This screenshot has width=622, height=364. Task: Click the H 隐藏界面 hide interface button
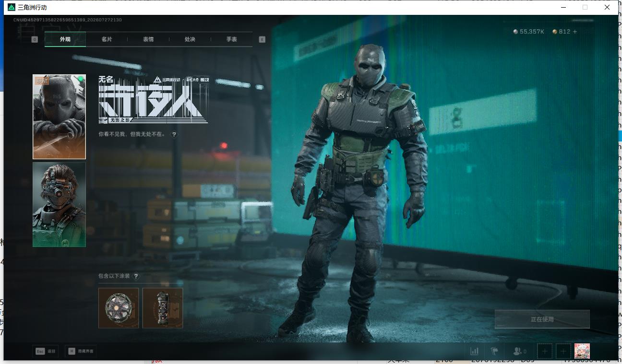coord(81,351)
